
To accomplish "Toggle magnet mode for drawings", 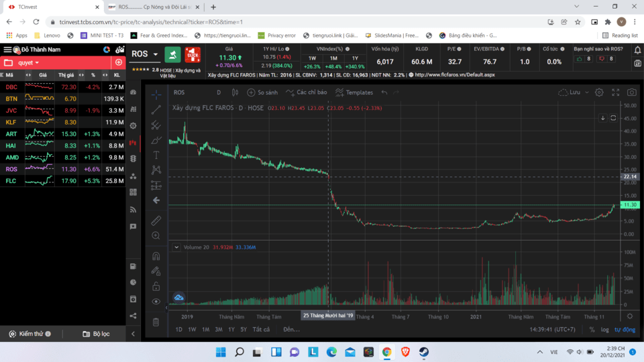I will (156, 257).
